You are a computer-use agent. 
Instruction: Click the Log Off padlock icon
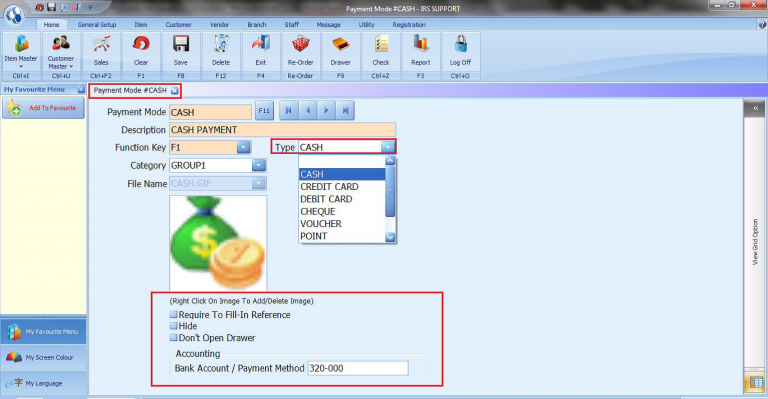[460, 51]
